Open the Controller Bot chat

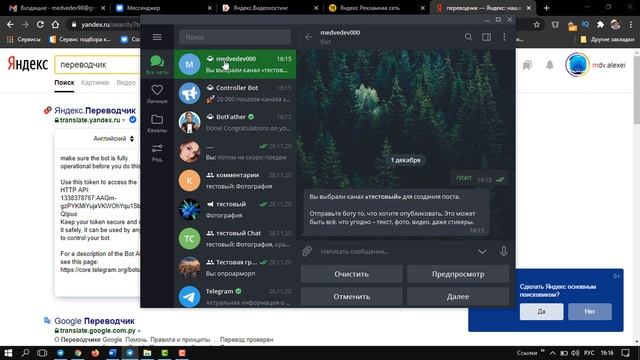pyautogui.click(x=235, y=93)
